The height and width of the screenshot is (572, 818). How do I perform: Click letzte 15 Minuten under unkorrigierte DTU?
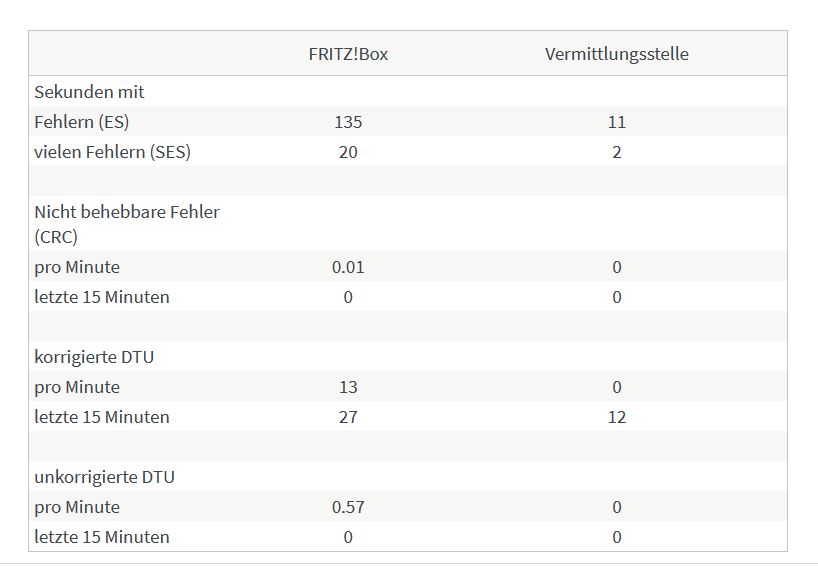point(102,537)
